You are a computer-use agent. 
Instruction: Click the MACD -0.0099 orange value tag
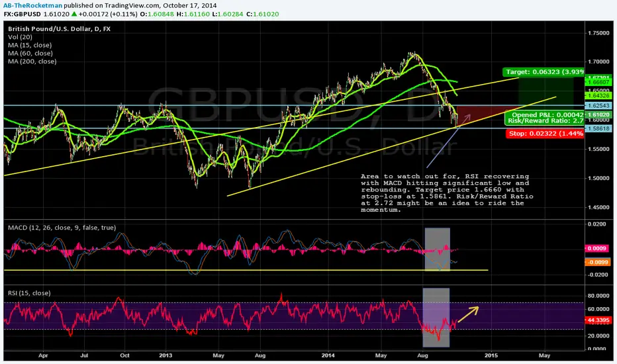pos(597,262)
